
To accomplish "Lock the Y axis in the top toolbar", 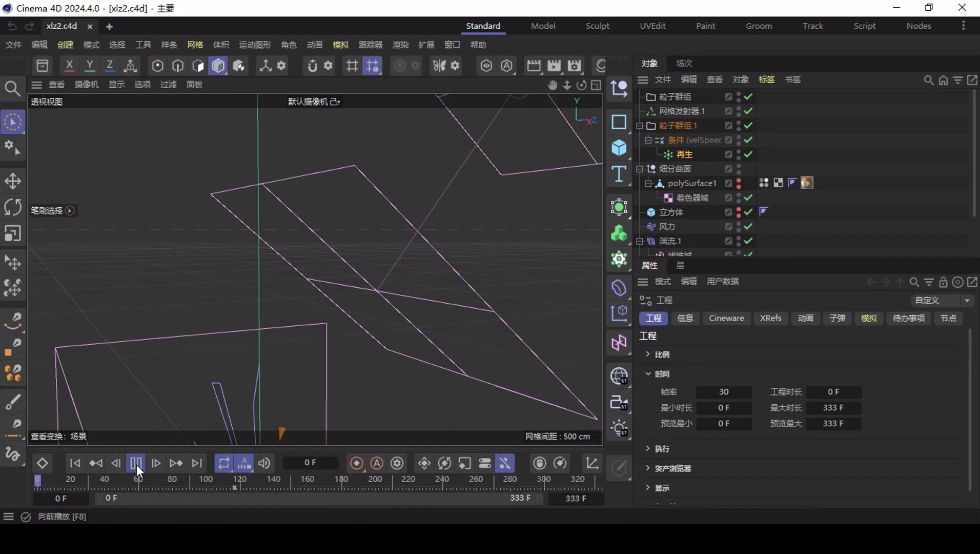I will 90,65.
